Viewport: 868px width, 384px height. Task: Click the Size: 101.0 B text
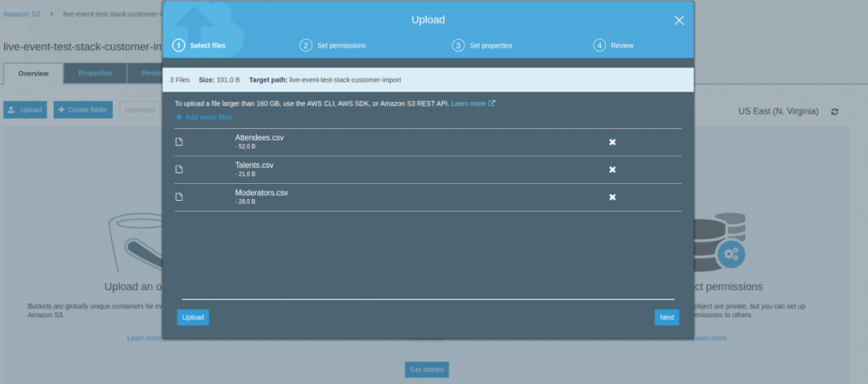pos(220,80)
